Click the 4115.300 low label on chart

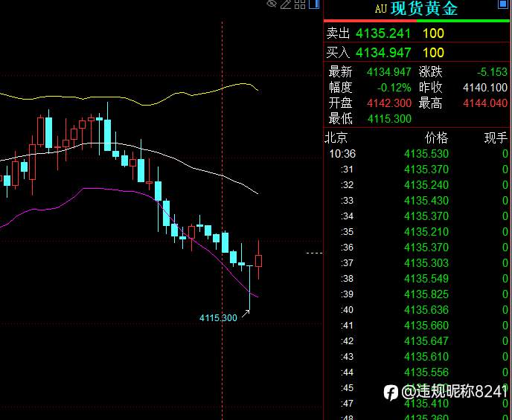(x=218, y=318)
